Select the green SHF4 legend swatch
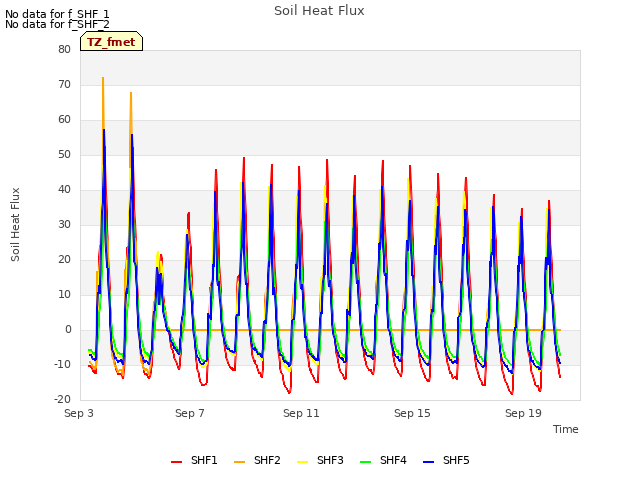 [365, 462]
